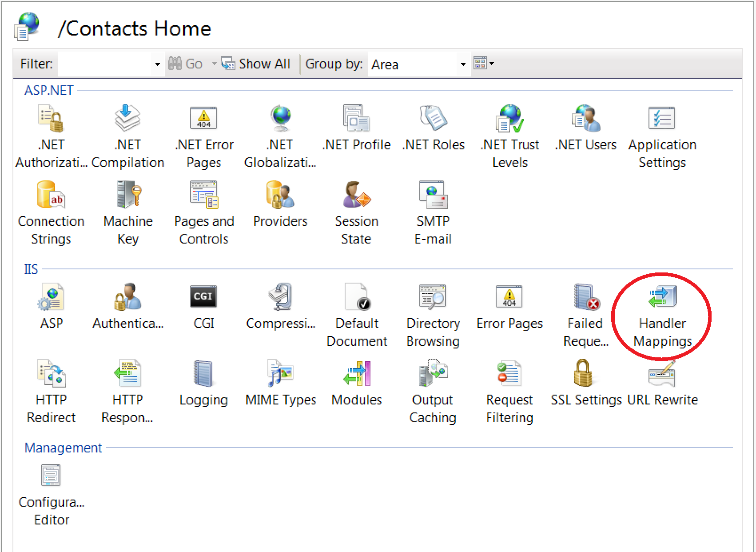756x552 pixels.
Task: Collapse the Management group header
Action: tap(63, 448)
